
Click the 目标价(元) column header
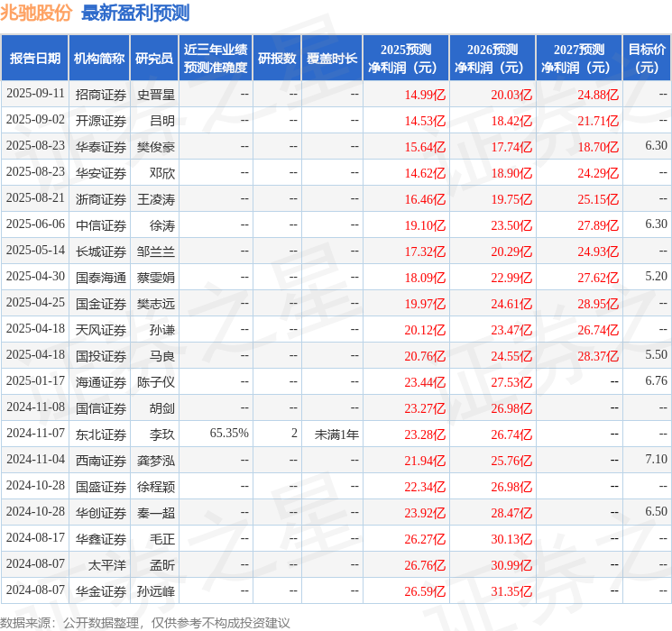pyautogui.click(x=647, y=59)
